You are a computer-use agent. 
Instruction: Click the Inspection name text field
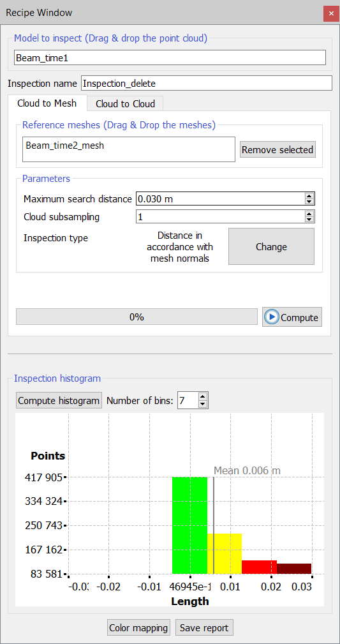[206, 84]
